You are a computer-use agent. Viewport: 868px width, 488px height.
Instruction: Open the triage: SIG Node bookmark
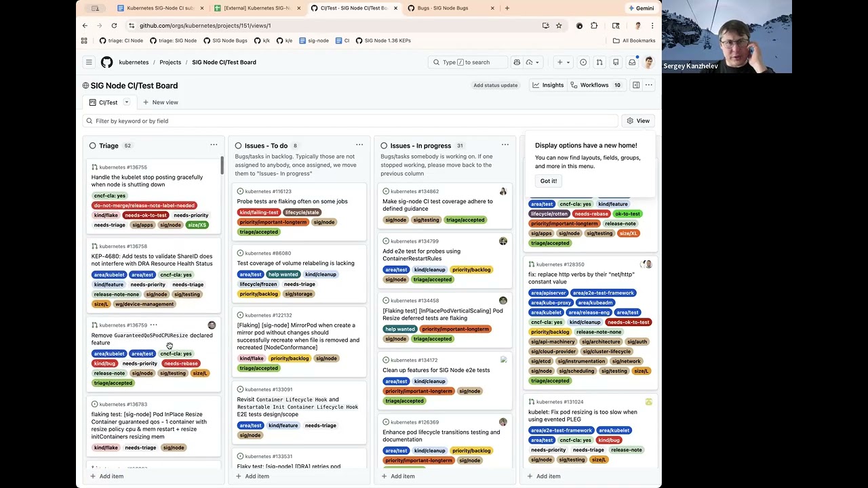[x=173, y=41]
